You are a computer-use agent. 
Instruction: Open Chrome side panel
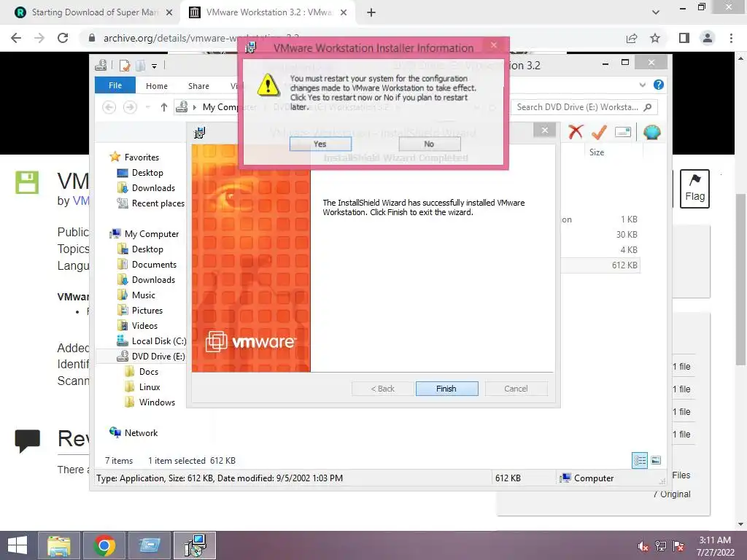click(x=684, y=38)
